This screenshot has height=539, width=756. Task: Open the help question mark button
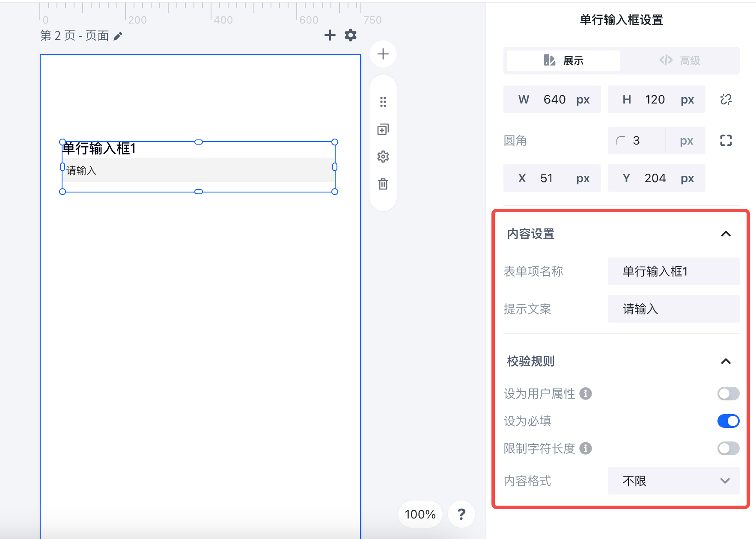click(x=461, y=514)
